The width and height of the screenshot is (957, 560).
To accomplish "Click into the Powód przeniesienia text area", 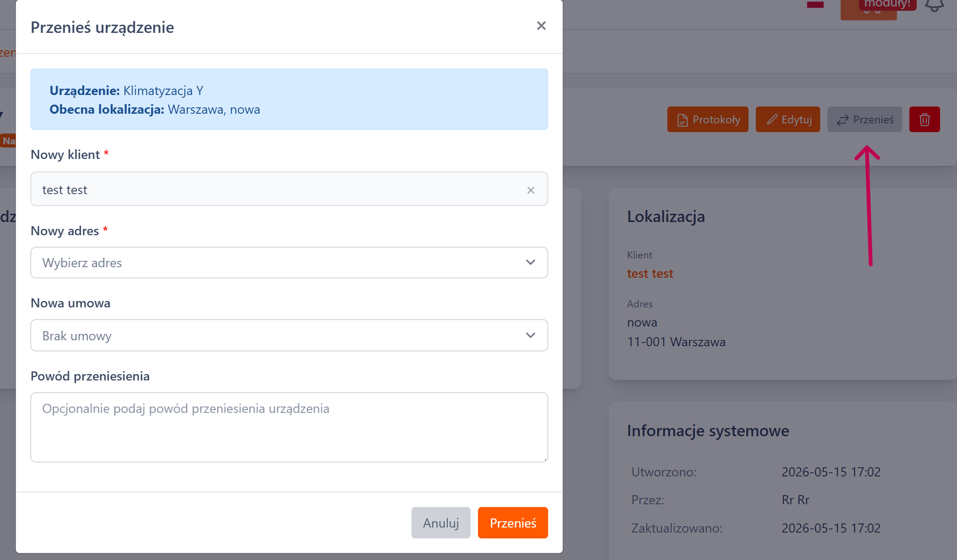I will [x=289, y=427].
